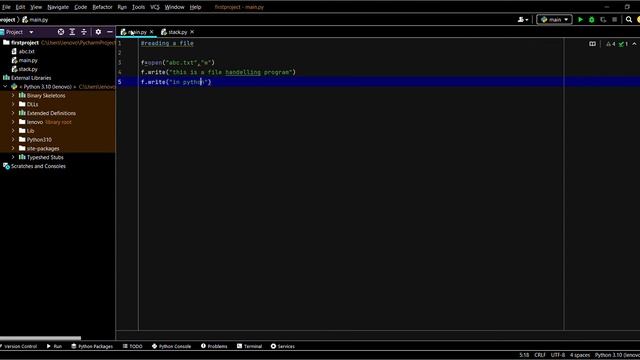
Task: Open the TODO tool window
Action: pyautogui.click(x=133, y=346)
